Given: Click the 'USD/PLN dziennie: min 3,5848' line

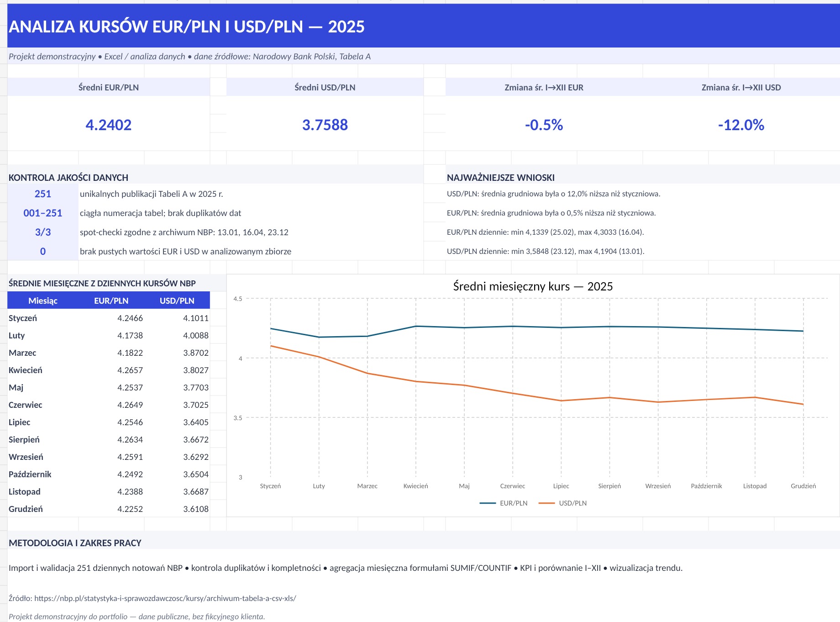Looking at the screenshot, I should point(546,252).
